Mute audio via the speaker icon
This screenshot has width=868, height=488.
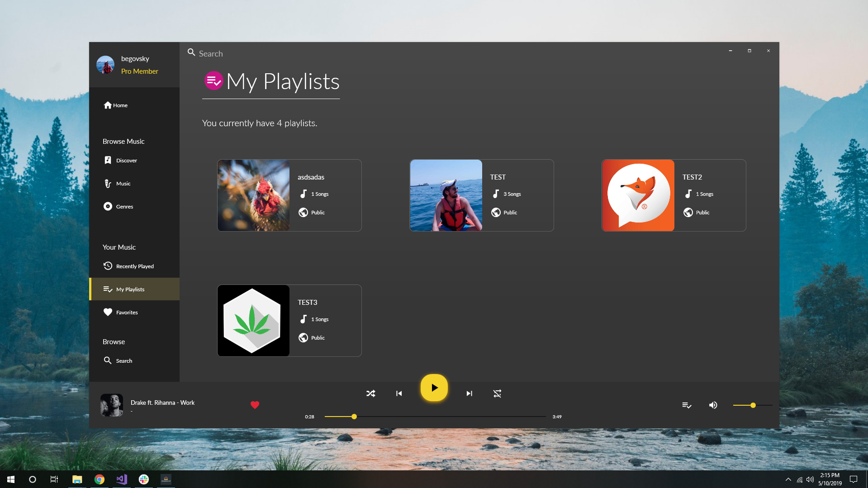tap(713, 405)
